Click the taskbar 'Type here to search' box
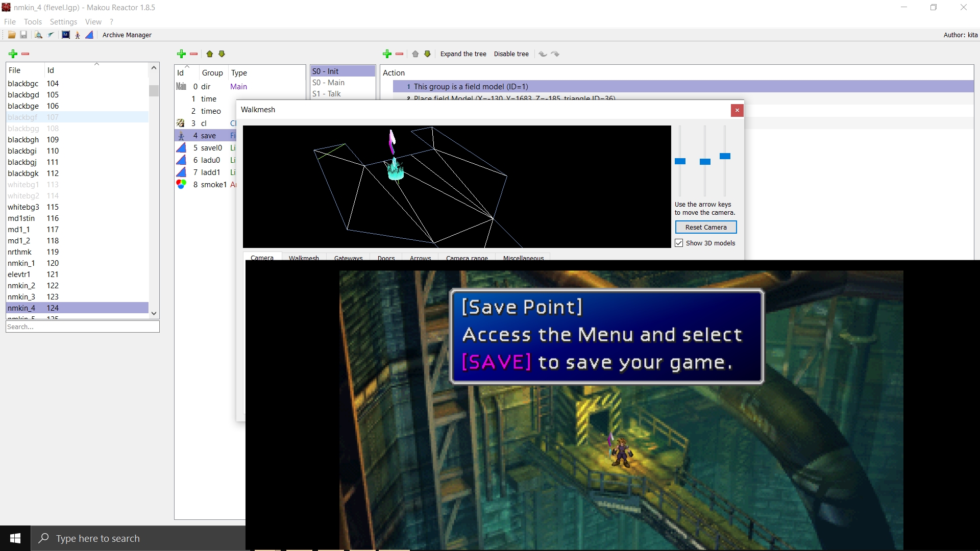The height and width of the screenshot is (551, 980). coord(138,538)
